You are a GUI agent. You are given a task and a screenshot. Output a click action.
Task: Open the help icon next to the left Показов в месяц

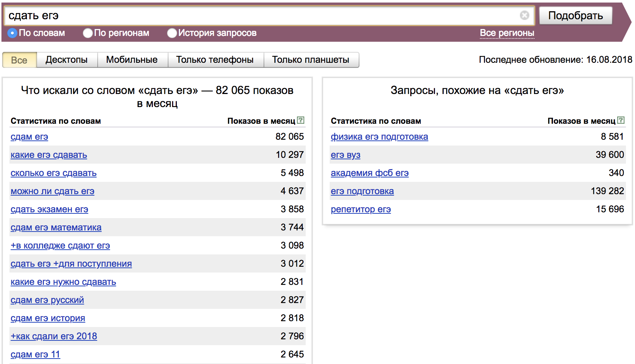coord(301,120)
